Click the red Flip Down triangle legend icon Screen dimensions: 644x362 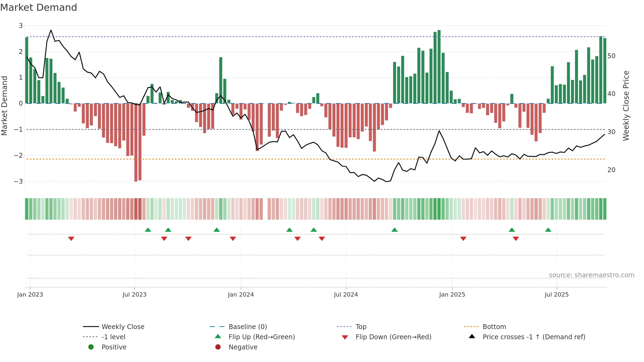(x=345, y=337)
